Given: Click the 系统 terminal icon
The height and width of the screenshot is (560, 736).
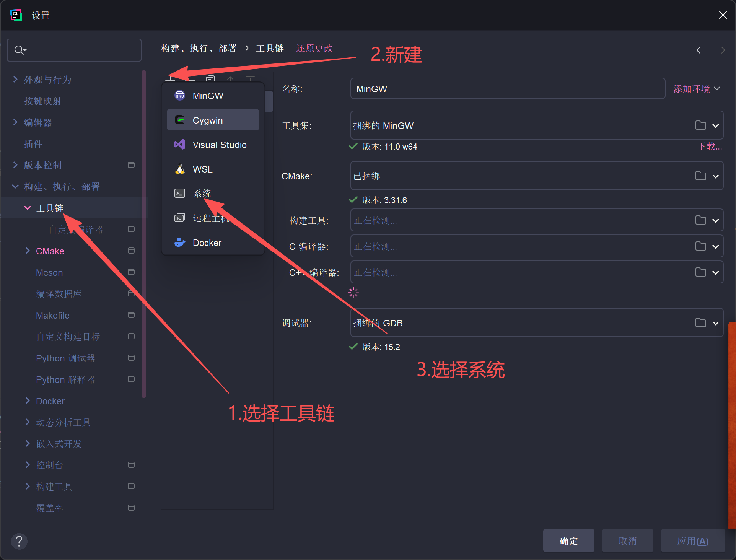Looking at the screenshot, I should point(180,194).
